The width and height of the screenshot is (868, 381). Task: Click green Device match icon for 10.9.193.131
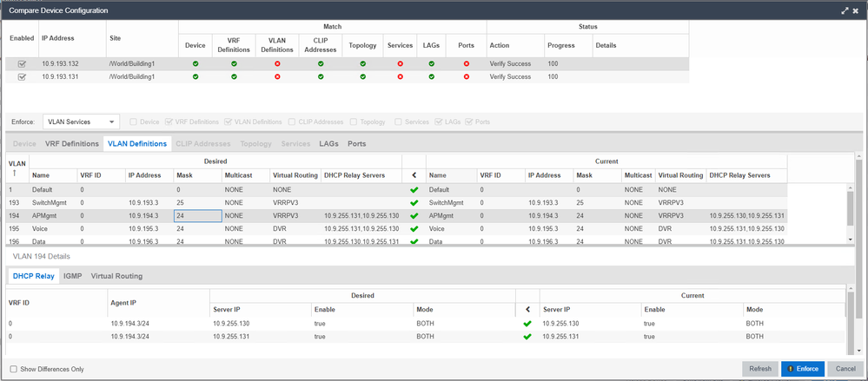[x=195, y=77]
